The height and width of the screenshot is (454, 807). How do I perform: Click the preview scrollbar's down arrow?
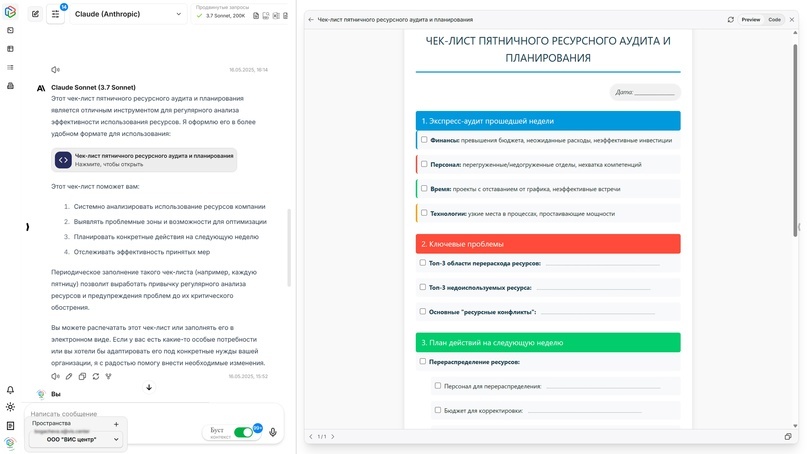click(x=795, y=426)
